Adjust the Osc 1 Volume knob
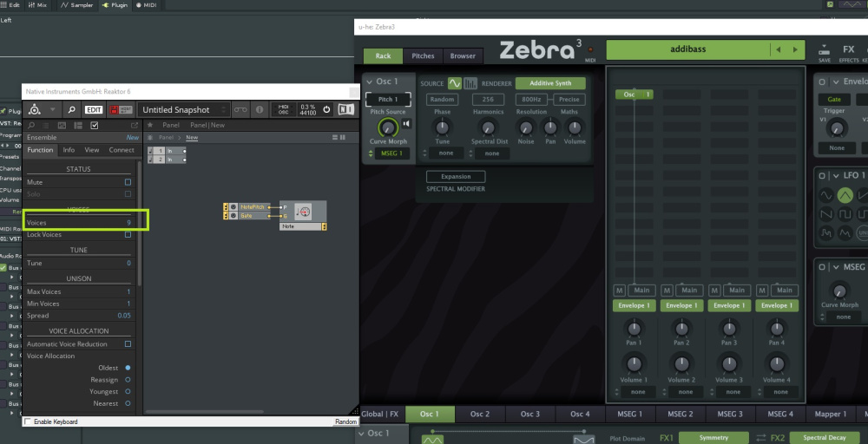Image resolution: width=868 pixels, height=444 pixels. tap(575, 127)
